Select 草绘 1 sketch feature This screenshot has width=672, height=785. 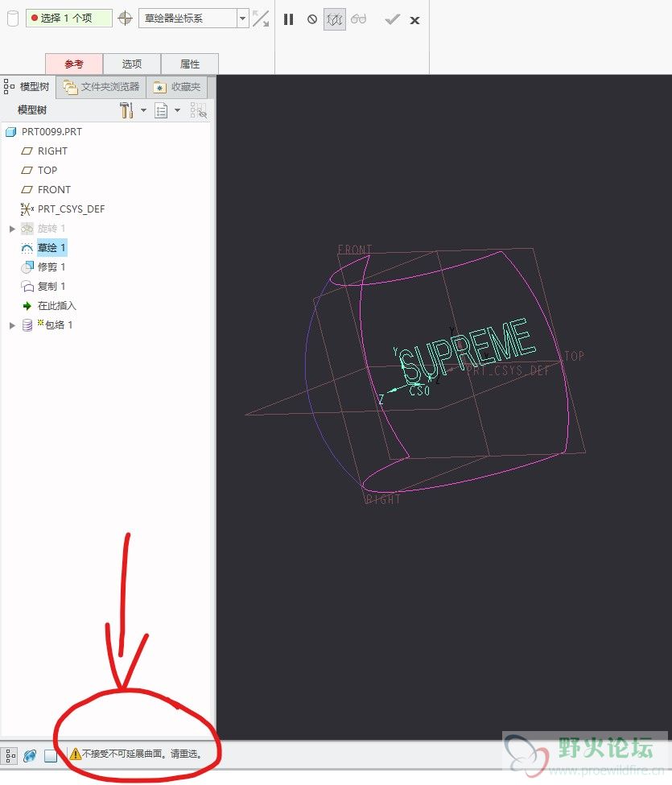[52, 247]
